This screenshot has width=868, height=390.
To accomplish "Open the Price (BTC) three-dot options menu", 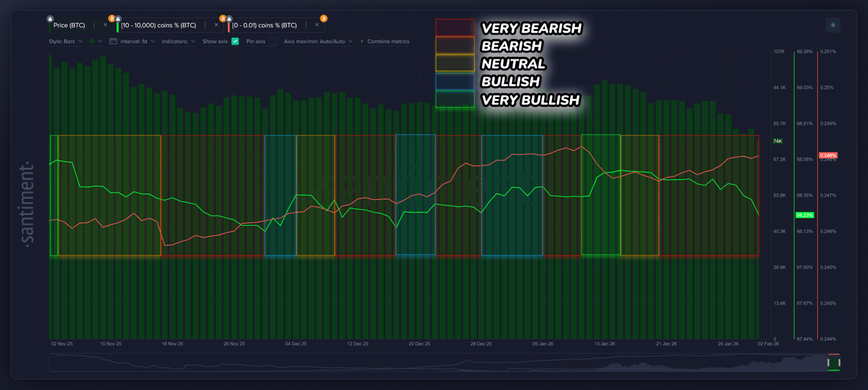I will (x=94, y=25).
